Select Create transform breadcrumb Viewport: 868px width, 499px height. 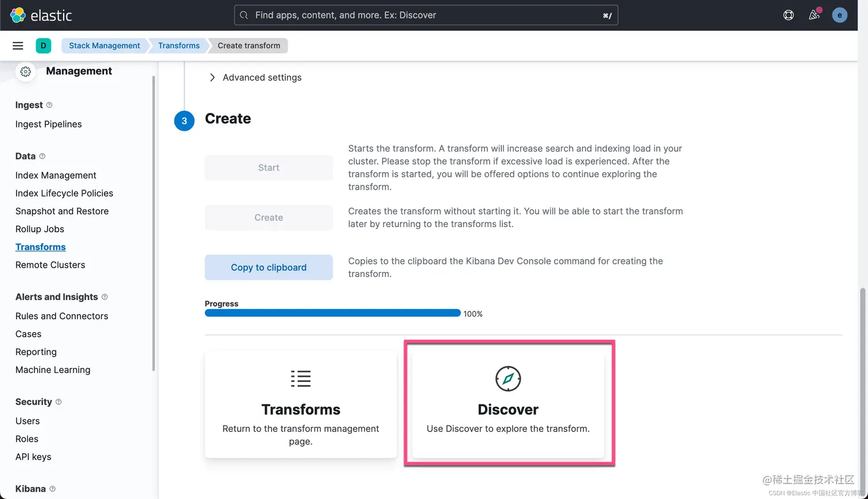tap(249, 45)
